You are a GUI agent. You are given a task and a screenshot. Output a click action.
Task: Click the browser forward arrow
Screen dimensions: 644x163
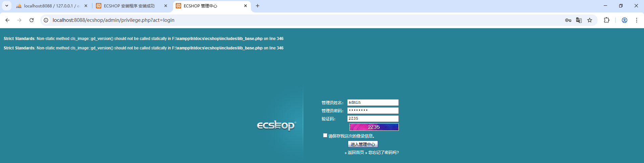(19, 20)
